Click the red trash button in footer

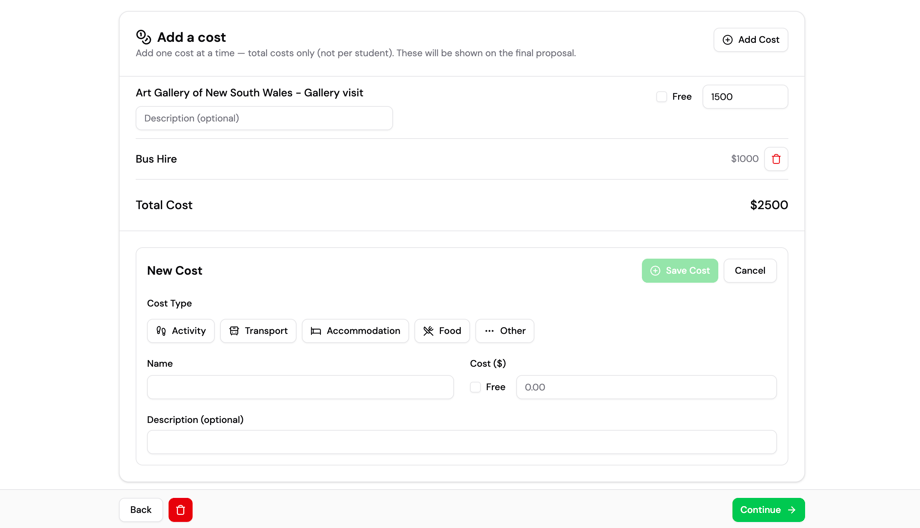[x=180, y=510]
